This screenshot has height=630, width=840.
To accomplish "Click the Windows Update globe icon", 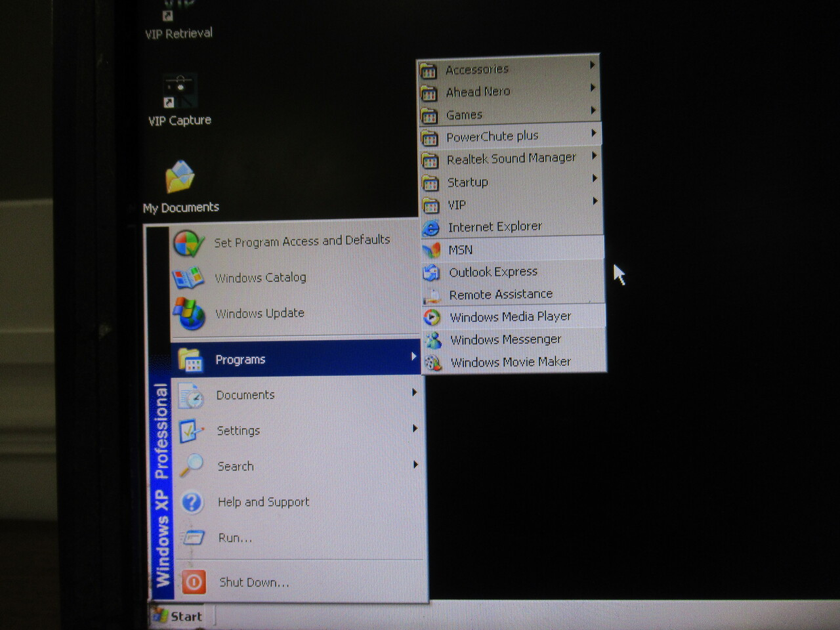I will 189,314.
